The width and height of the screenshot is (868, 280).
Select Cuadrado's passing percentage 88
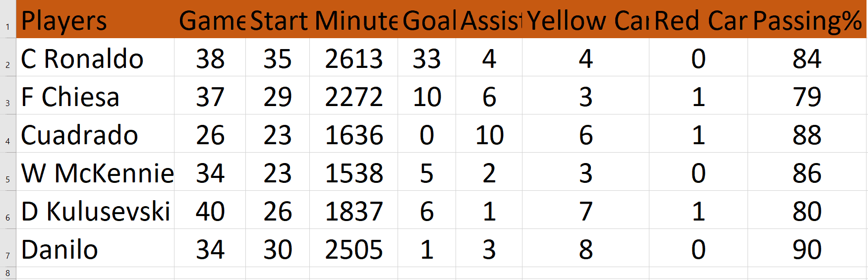click(x=807, y=135)
